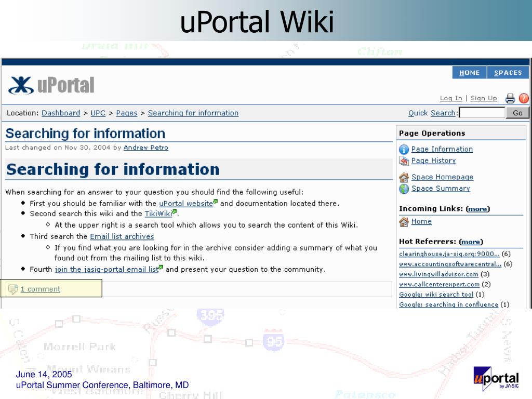The width and height of the screenshot is (532, 399).
Task: Click the Log In link
Action: pos(451,98)
